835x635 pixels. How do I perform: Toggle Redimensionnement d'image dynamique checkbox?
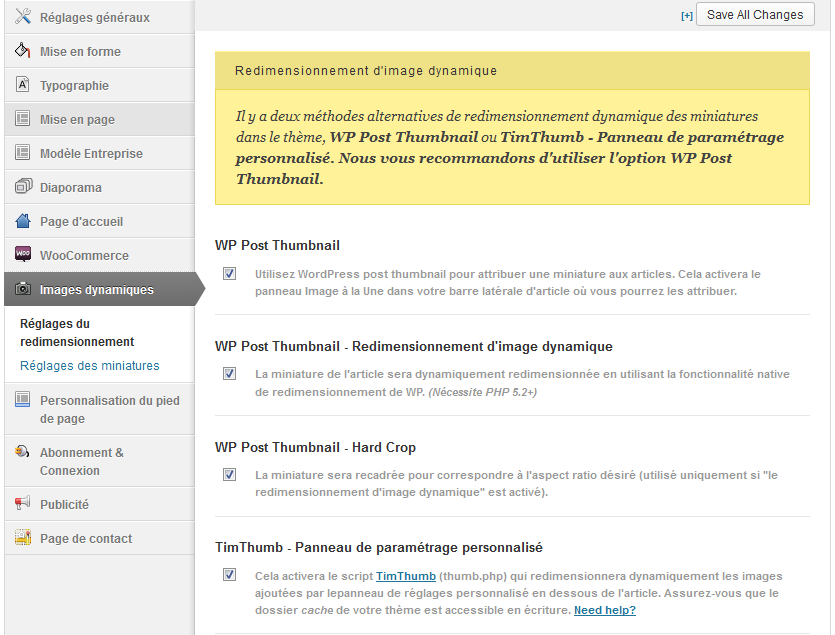point(230,374)
